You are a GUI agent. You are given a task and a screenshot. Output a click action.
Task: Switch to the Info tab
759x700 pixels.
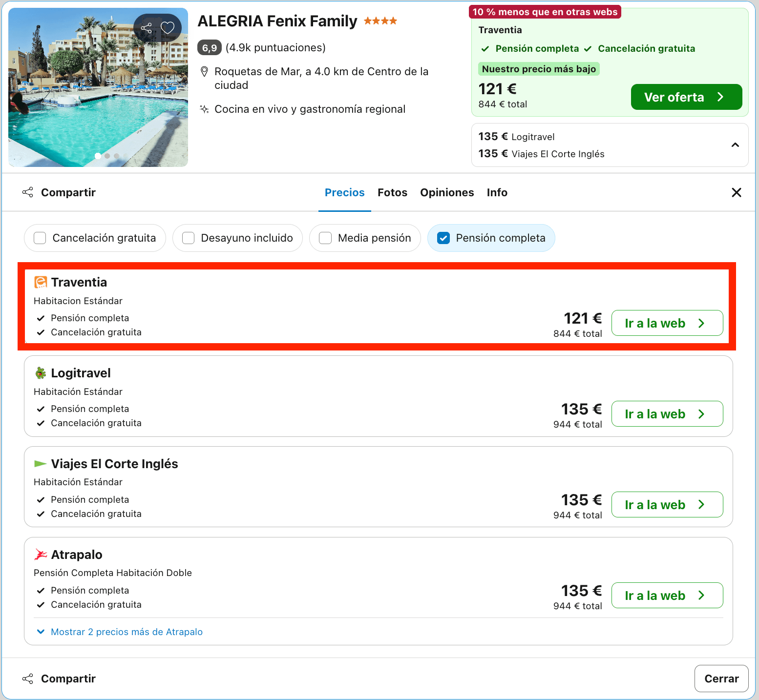click(497, 192)
